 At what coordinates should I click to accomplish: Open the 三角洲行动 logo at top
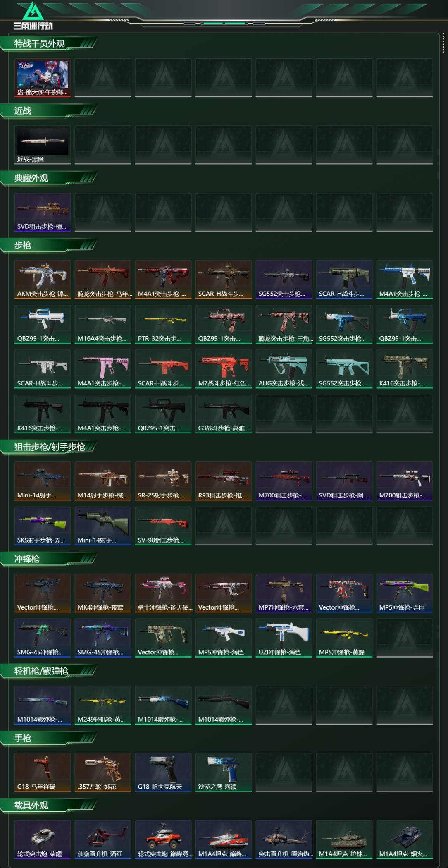[33, 16]
